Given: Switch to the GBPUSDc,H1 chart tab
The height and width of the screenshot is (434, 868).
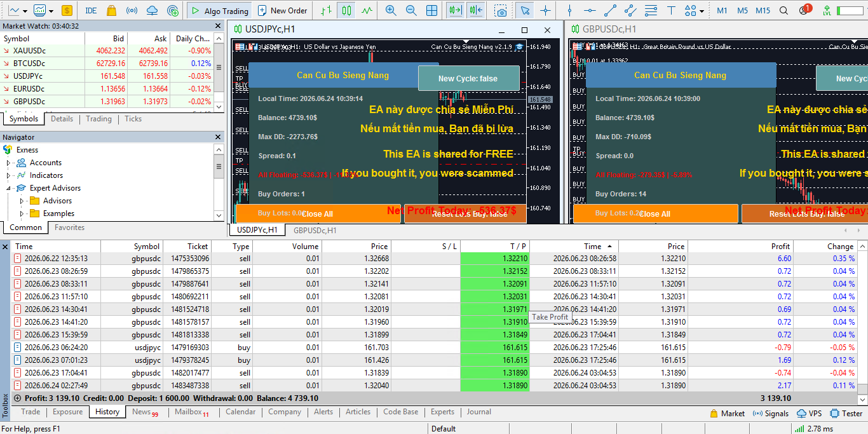Looking at the screenshot, I should pyautogui.click(x=315, y=230).
